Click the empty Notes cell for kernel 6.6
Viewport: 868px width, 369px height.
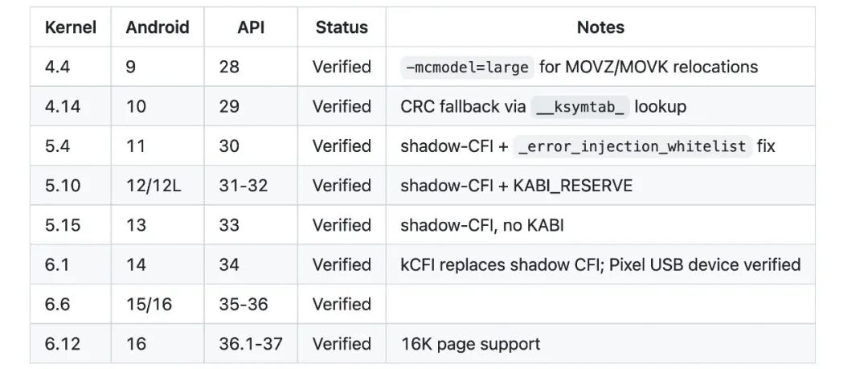[x=600, y=304]
